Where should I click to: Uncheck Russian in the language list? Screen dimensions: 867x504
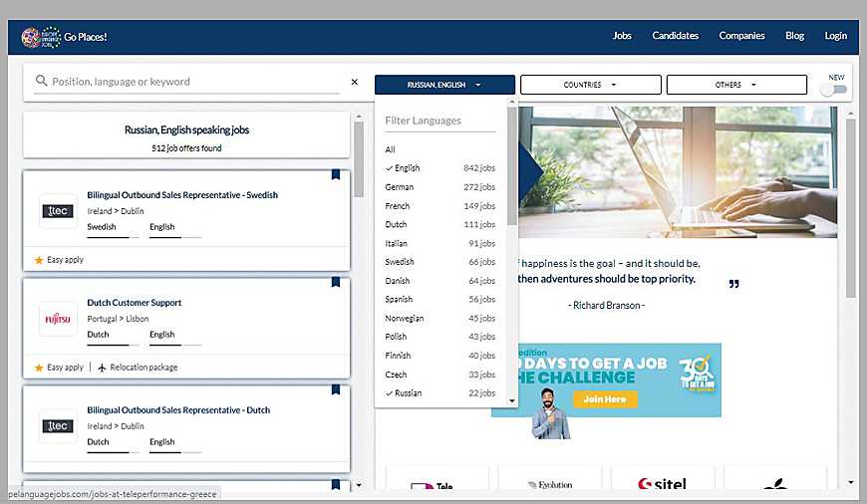[408, 393]
